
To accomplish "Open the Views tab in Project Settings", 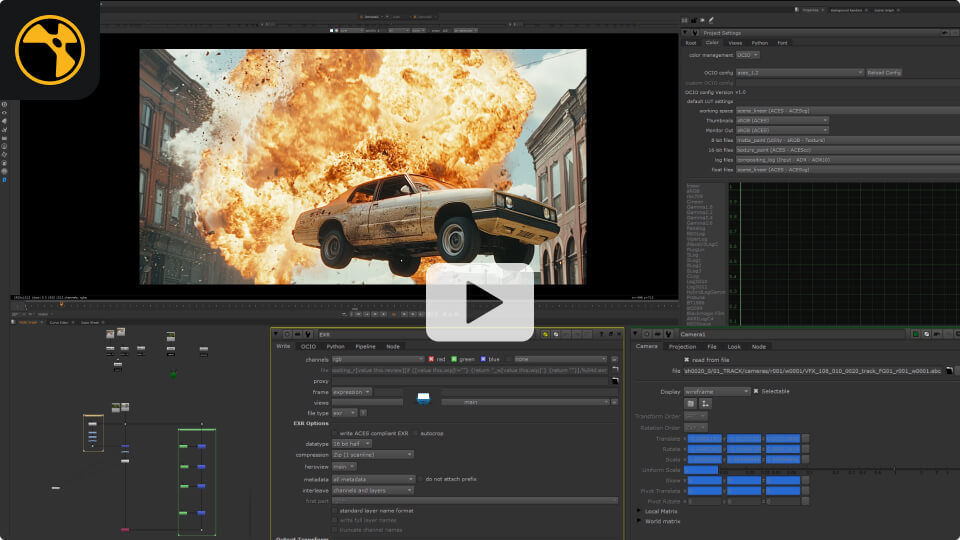I will (735, 43).
